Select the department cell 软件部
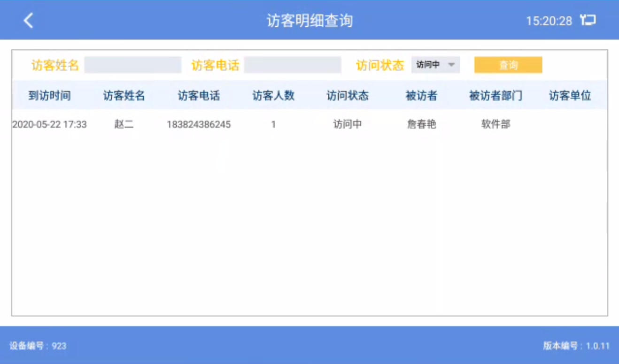Screen dimensions: 619x364 [x=496, y=125]
